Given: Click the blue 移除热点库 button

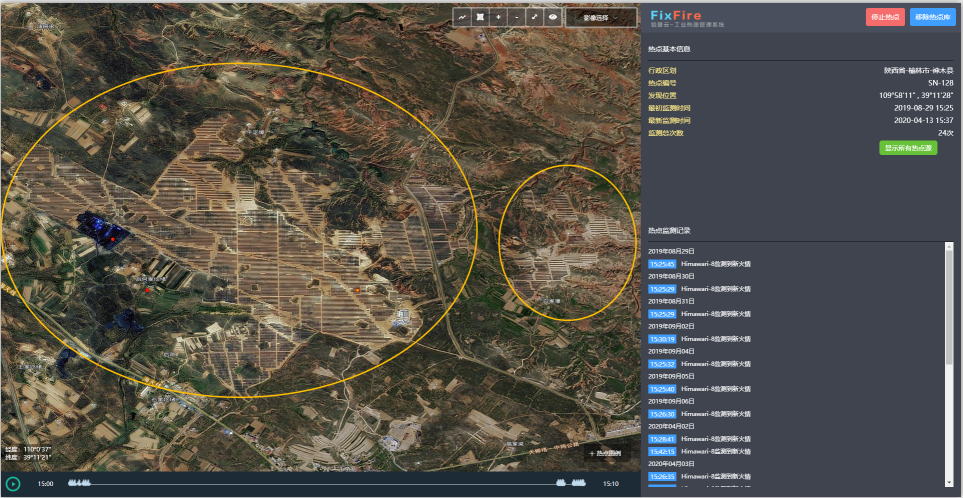Looking at the screenshot, I should point(933,16).
